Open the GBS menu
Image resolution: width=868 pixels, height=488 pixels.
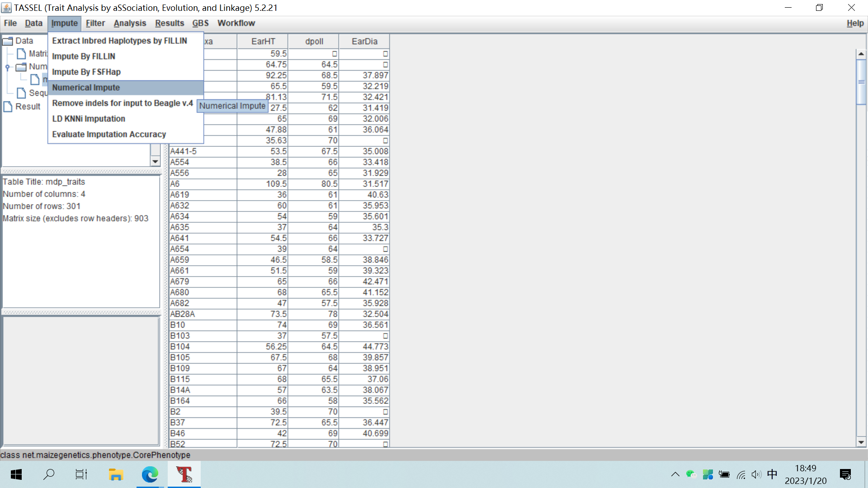pyautogui.click(x=200, y=23)
